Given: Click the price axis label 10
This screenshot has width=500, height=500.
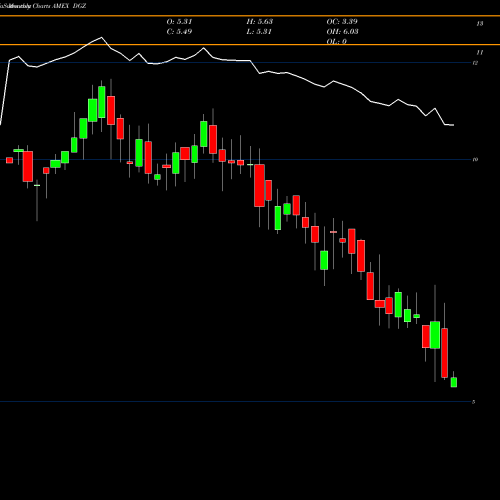Looking at the screenshot, I should click(x=475, y=159).
